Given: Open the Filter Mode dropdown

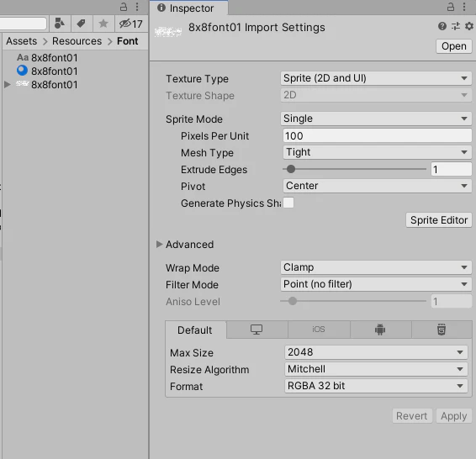Looking at the screenshot, I should (x=376, y=284).
